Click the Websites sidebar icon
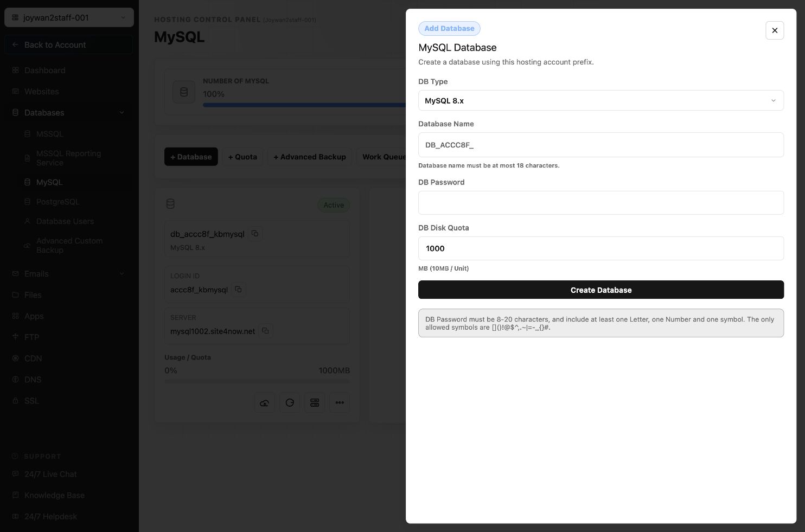 tap(15, 92)
